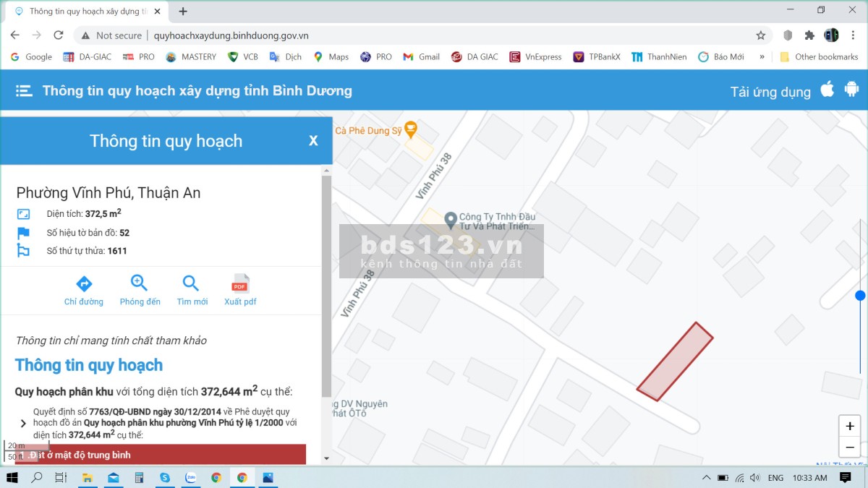Viewport: 868px width, 488px height.
Task: Expand the hidden bookmarks chevron
Action: [762, 56]
